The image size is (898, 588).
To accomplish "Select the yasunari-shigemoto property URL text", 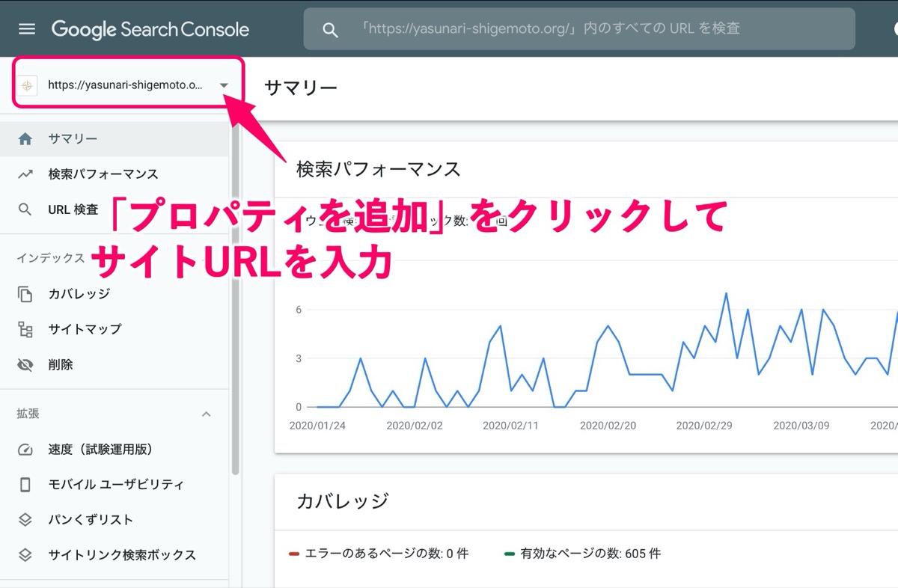I will (x=125, y=85).
